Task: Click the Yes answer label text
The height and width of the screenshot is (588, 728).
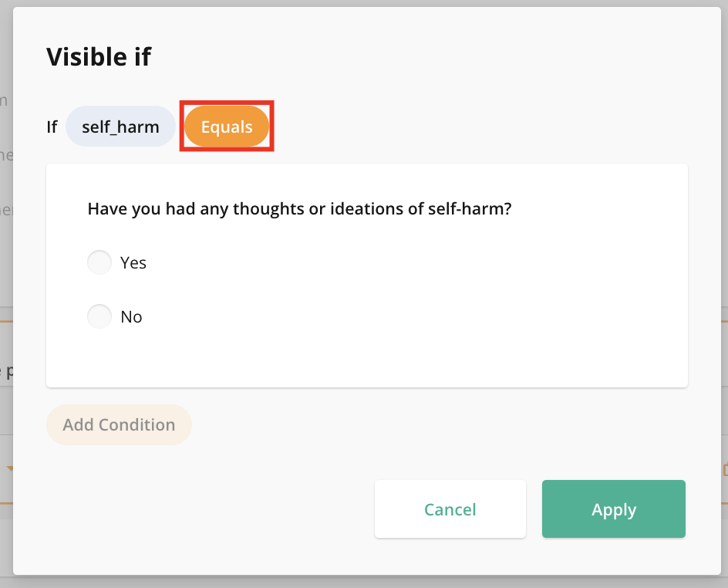Action: pos(133,263)
